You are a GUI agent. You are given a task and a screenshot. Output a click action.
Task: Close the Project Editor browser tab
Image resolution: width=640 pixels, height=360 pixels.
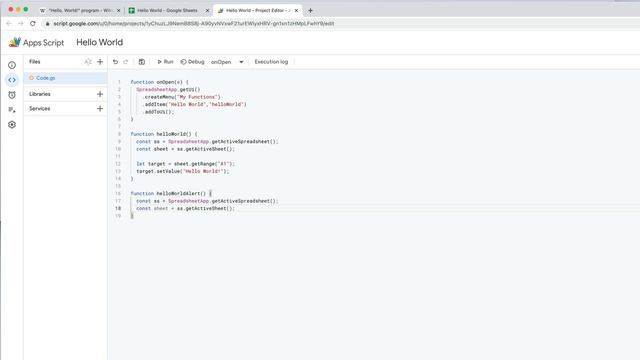[x=296, y=10]
